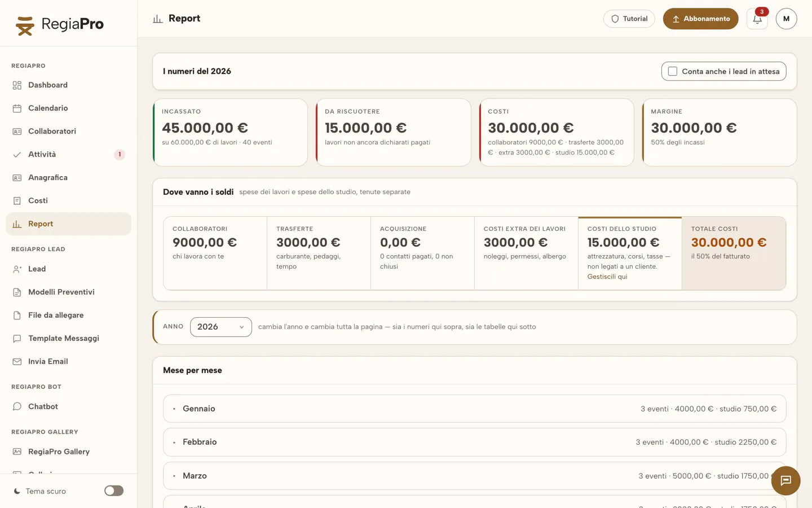Click the 'I numeri del 2026' title
The width and height of the screenshot is (812, 508).
pos(197,71)
